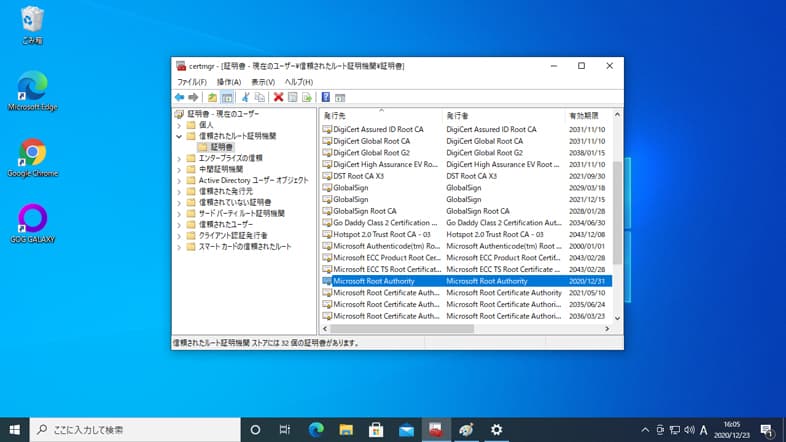Click the certmgr toolbox taskbar icon
Screen dimensions: 786x442
436,429
